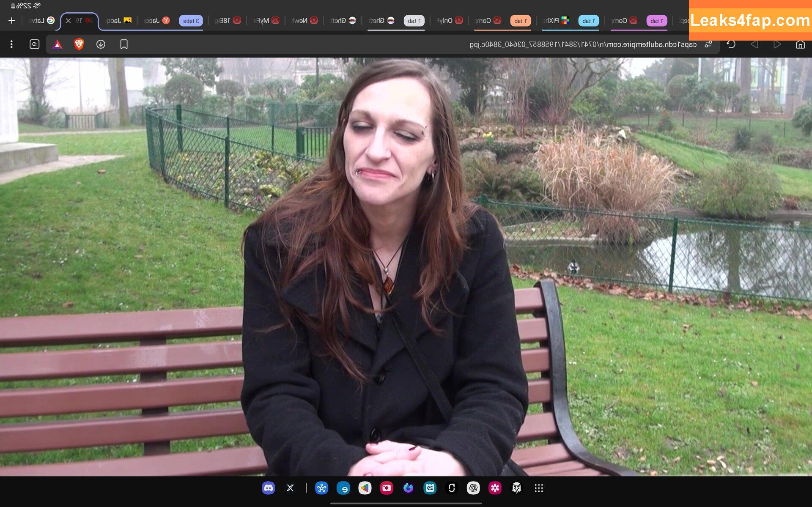Switch to the Only tab

(x=450, y=20)
